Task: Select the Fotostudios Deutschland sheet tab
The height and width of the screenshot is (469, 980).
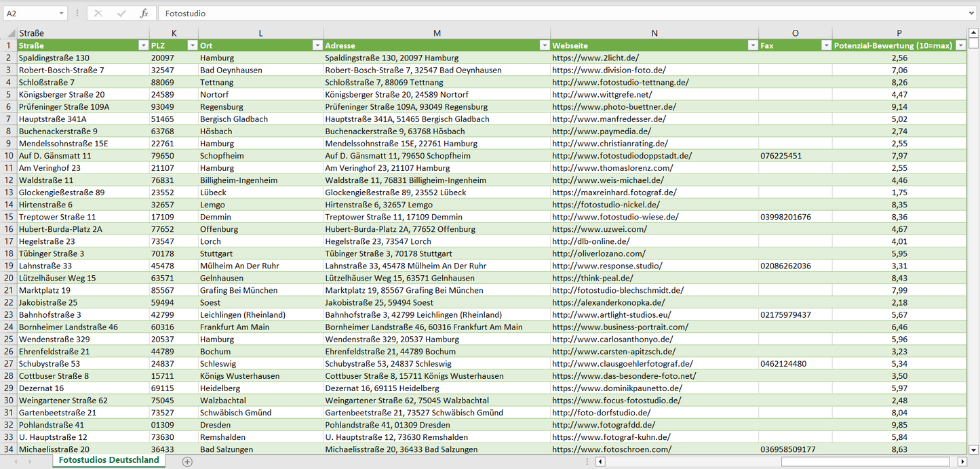Action: (109, 460)
